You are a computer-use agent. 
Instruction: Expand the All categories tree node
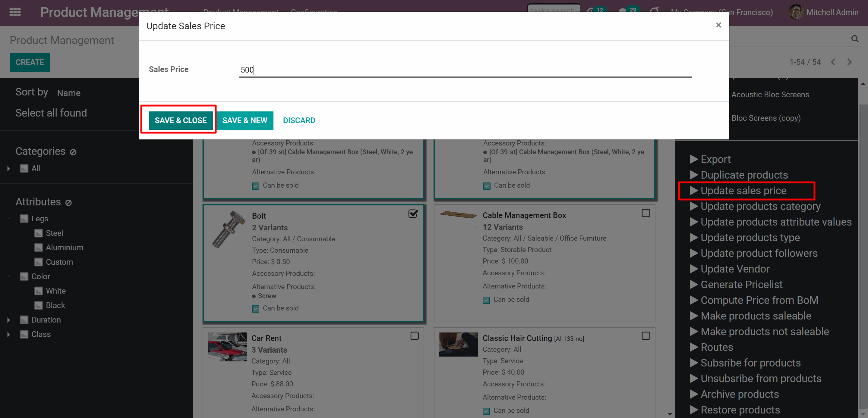point(8,168)
